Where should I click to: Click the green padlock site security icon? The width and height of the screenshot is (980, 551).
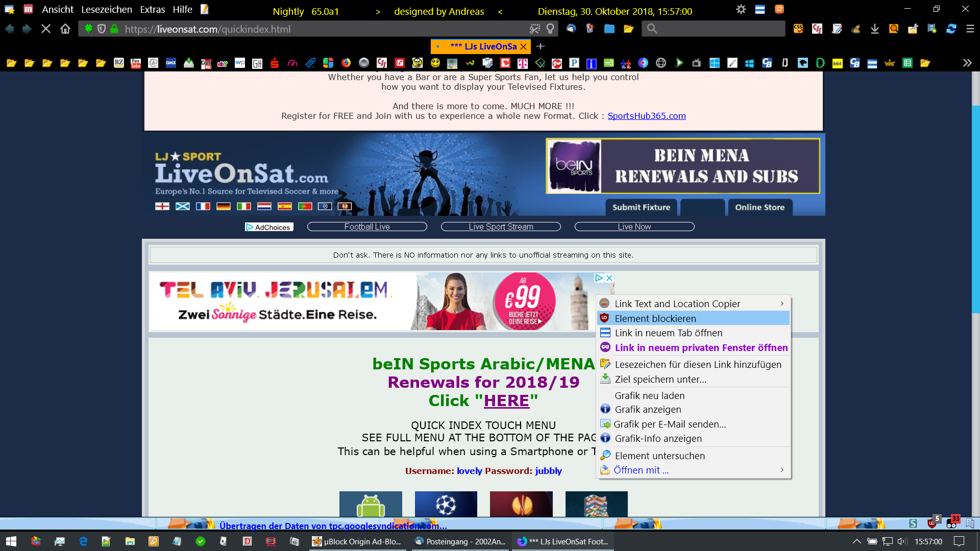pyautogui.click(x=115, y=29)
